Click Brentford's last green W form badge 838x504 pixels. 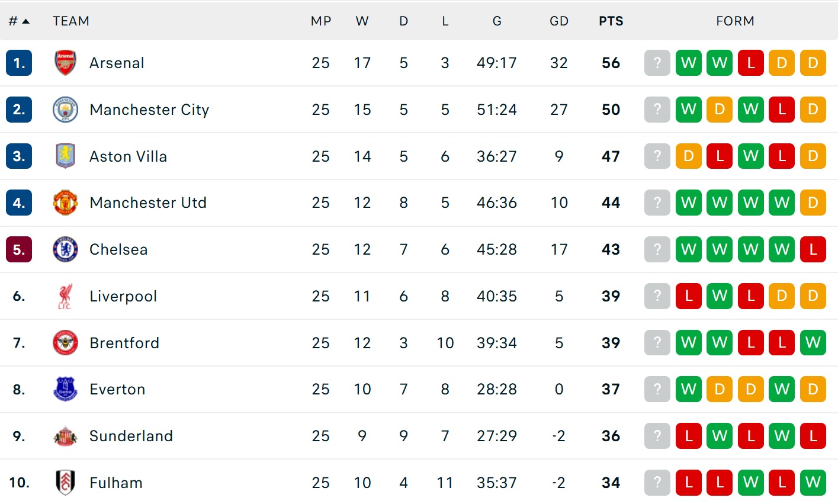813,343
